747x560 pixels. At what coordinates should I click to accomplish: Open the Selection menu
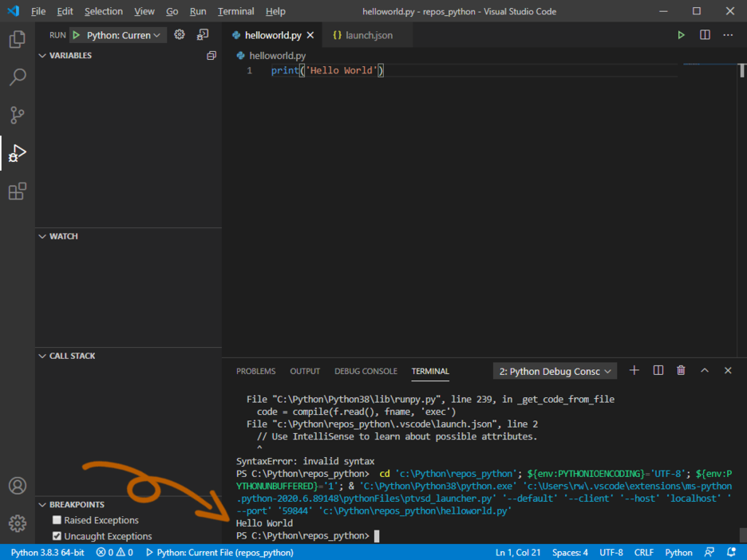coord(104,11)
